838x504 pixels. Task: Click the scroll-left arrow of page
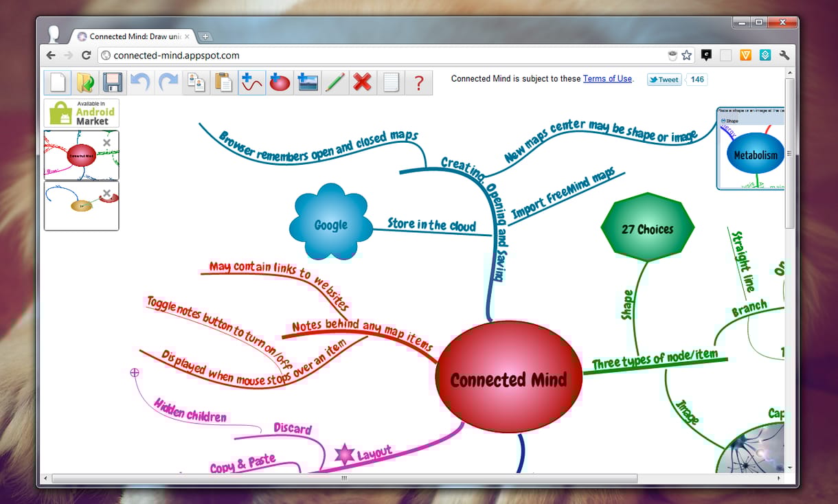pyautogui.click(x=46, y=479)
